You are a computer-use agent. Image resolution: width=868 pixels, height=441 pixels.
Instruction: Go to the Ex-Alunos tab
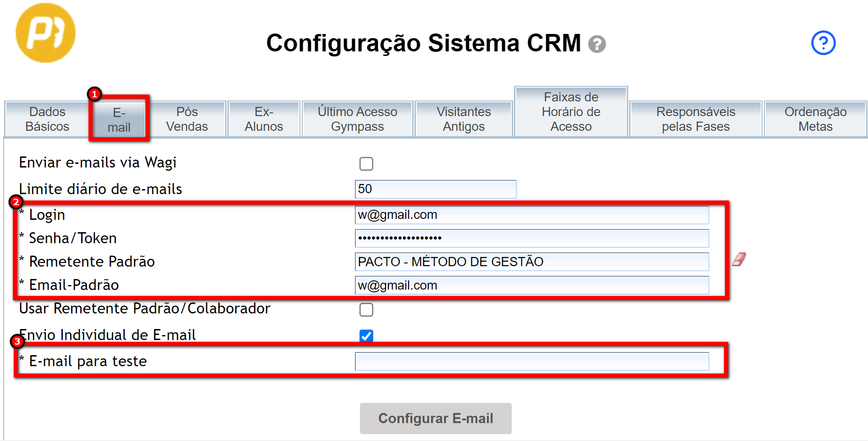tap(264, 119)
